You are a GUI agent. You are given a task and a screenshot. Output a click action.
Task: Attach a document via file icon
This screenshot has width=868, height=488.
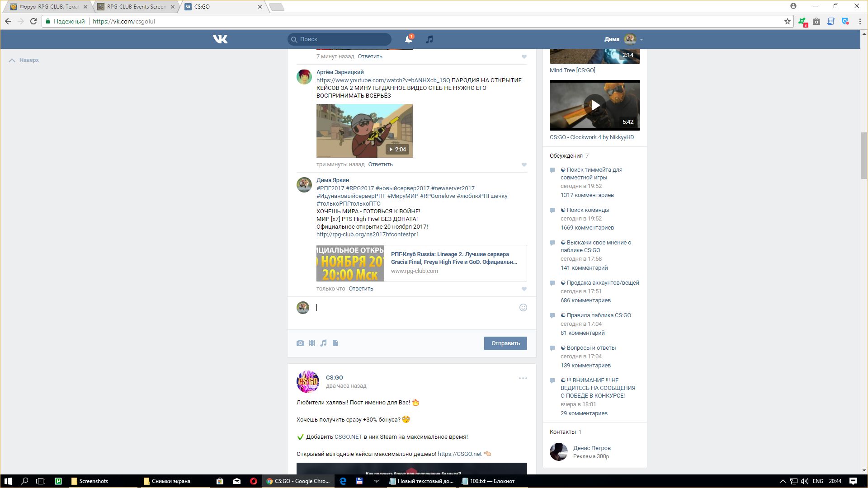pyautogui.click(x=335, y=343)
